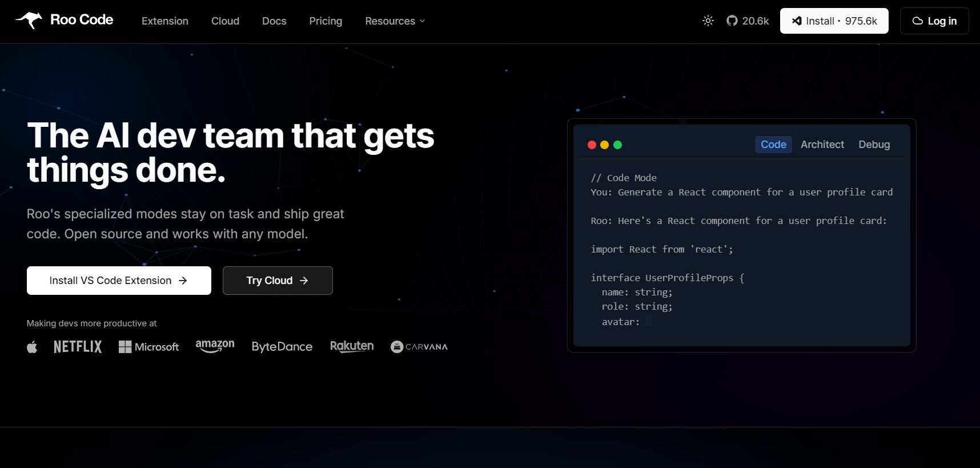Select the Code mode tab
Viewport: 980px width, 468px height.
tap(773, 145)
